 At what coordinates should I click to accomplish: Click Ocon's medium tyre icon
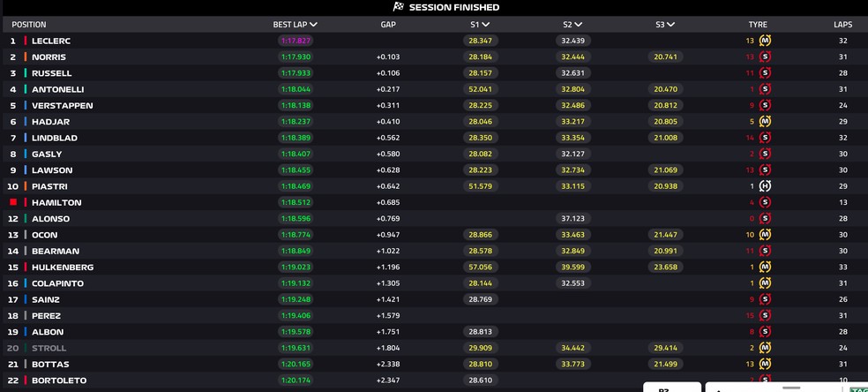[x=765, y=235]
